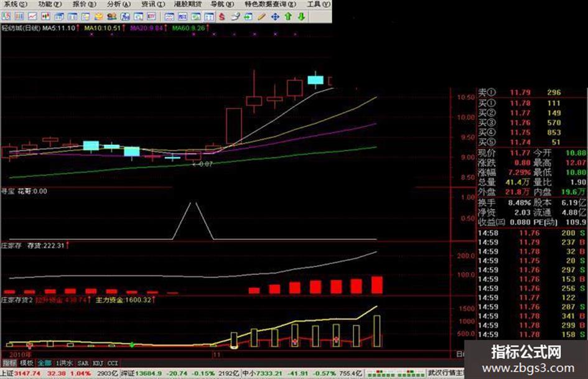
Task: Click the tall red candlestick on the chart
Action: tap(233, 126)
